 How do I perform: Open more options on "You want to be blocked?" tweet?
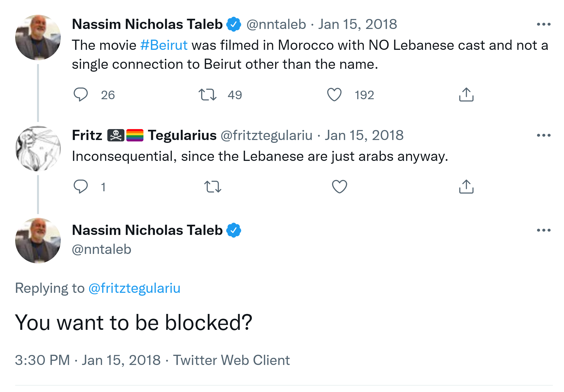click(x=543, y=230)
